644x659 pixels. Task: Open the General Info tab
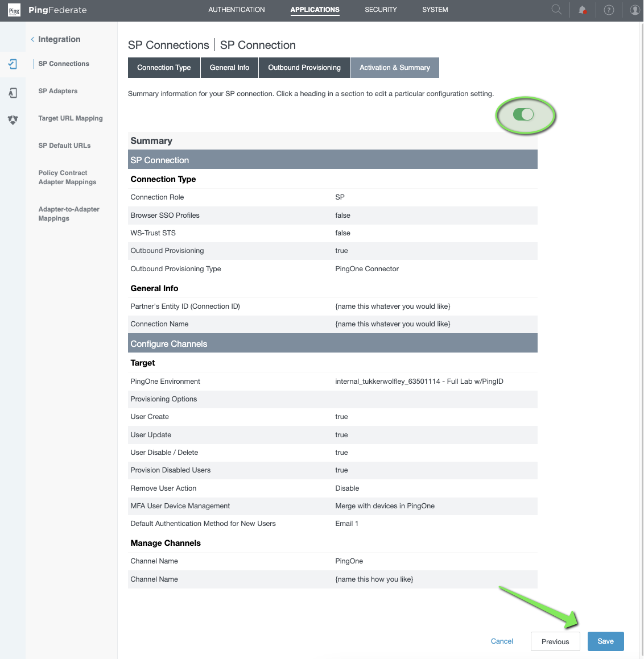coord(229,67)
